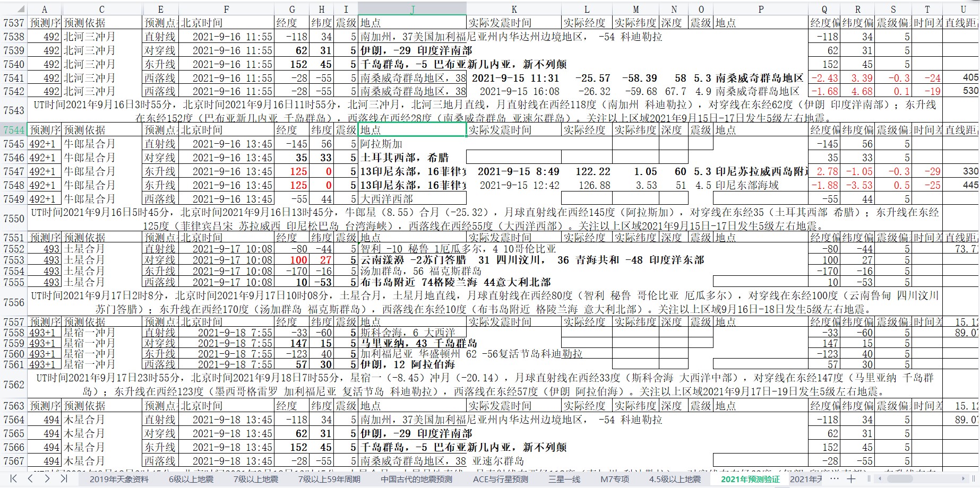Click 直射线 cell in row 7538
Image resolution: width=980 pixels, height=488 pixels.
coord(160,37)
